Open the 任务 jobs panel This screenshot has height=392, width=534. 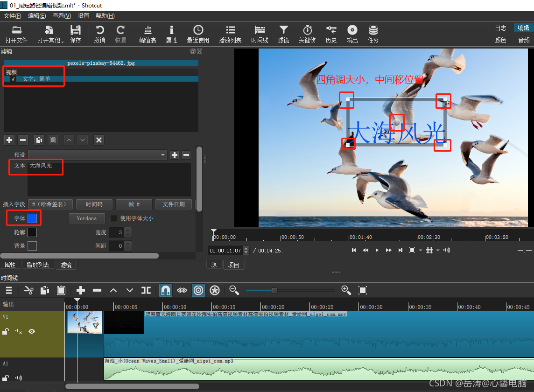[x=373, y=34]
